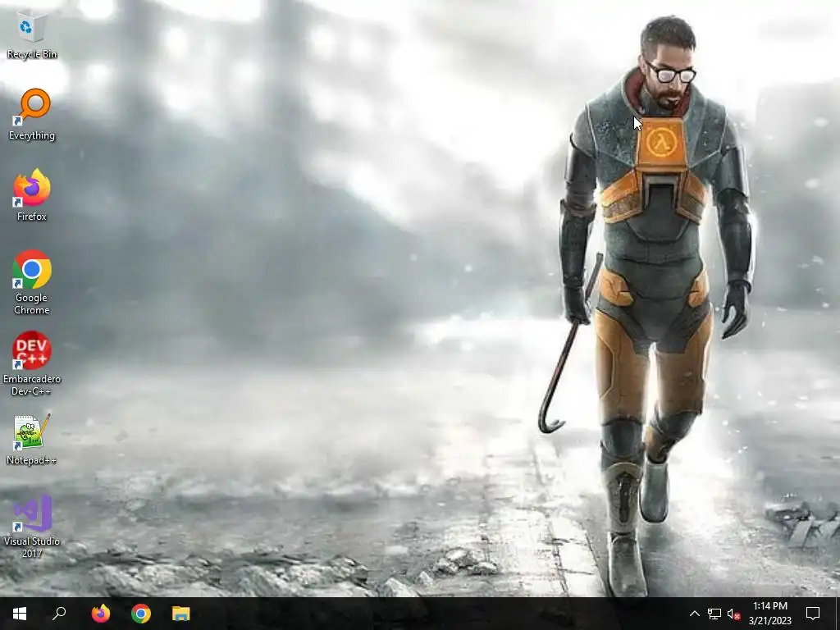
Task: Open the Action Center notifications
Action: point(813,614)
